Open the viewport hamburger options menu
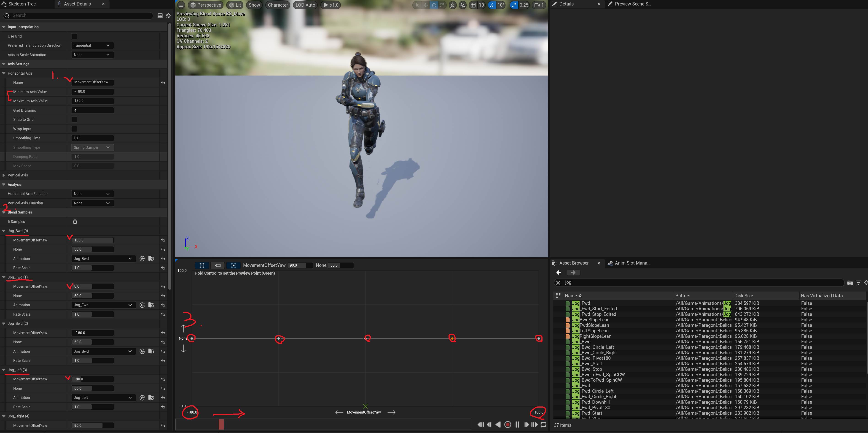The width and height of the screenshot is (868, 433). (x=181, y=5)
